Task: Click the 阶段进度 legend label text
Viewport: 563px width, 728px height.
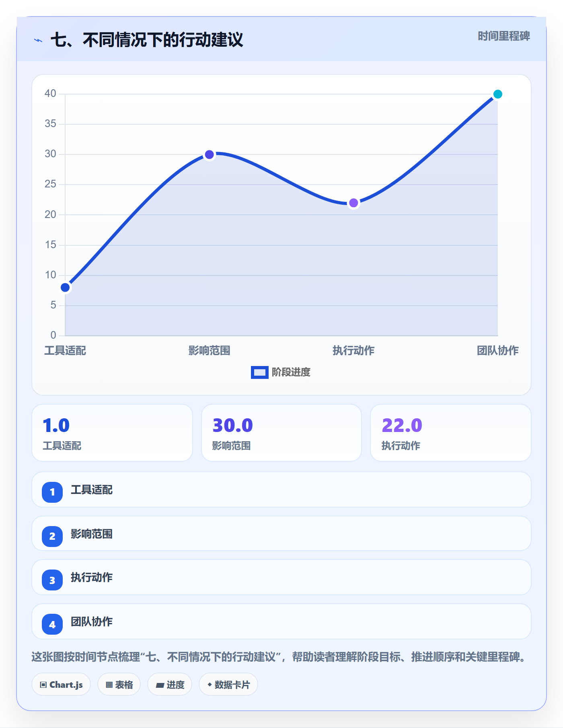Action: [x=291, y=372]
